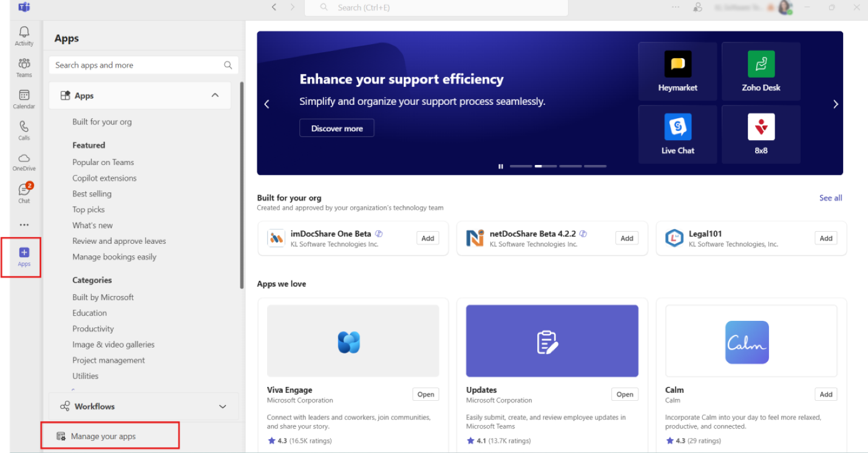Add netDocShare Beta 4.2.2 app

[627, 238]
